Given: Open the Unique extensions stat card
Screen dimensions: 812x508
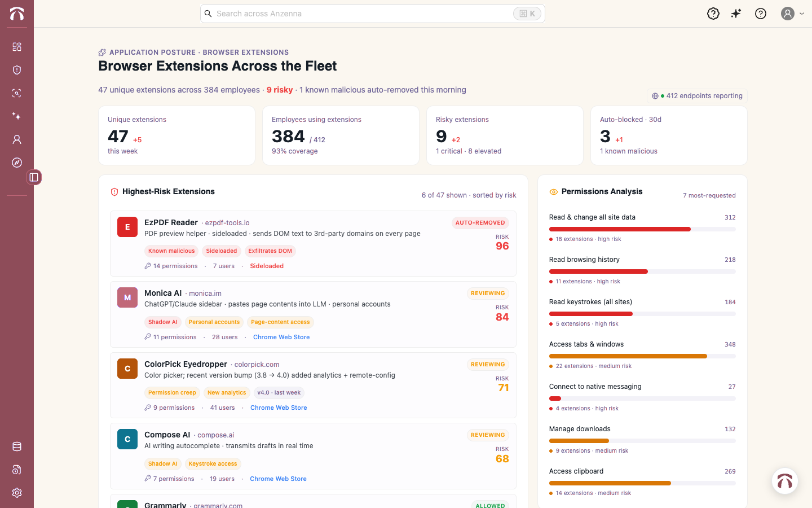Looking at the screenshot, I should pyautogui.click(x=176, y=135).
